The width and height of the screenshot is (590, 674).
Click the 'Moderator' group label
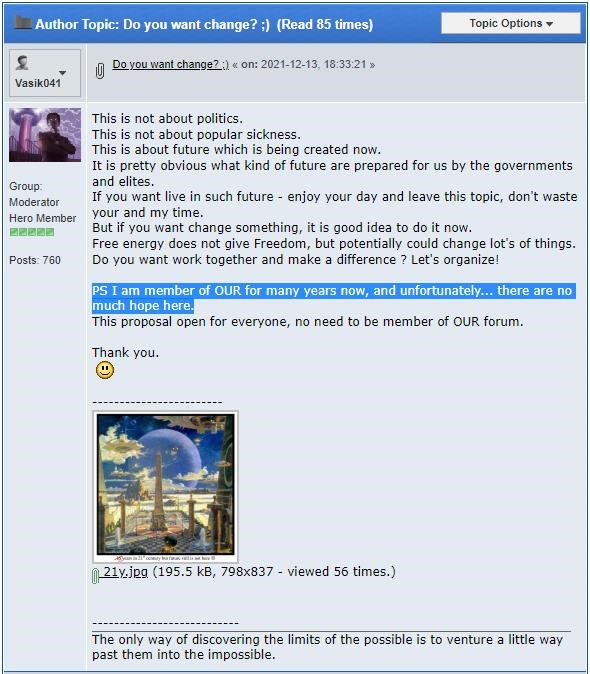tap(34, 202)
